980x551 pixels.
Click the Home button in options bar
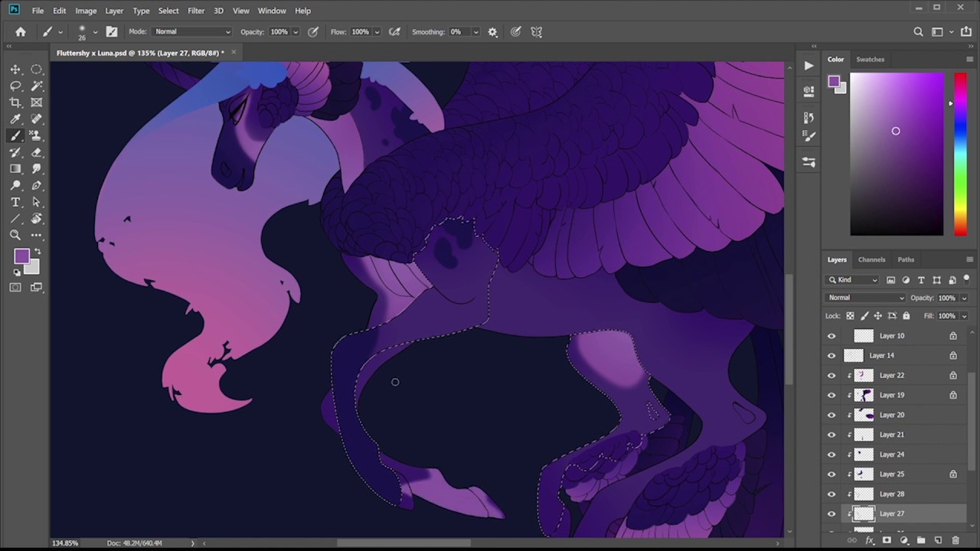(21, 32)
